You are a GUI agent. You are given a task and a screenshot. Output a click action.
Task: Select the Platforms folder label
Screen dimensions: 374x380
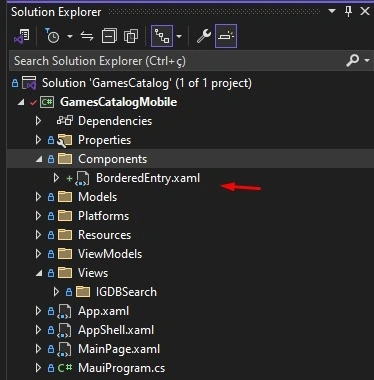[x=103, y=216]
